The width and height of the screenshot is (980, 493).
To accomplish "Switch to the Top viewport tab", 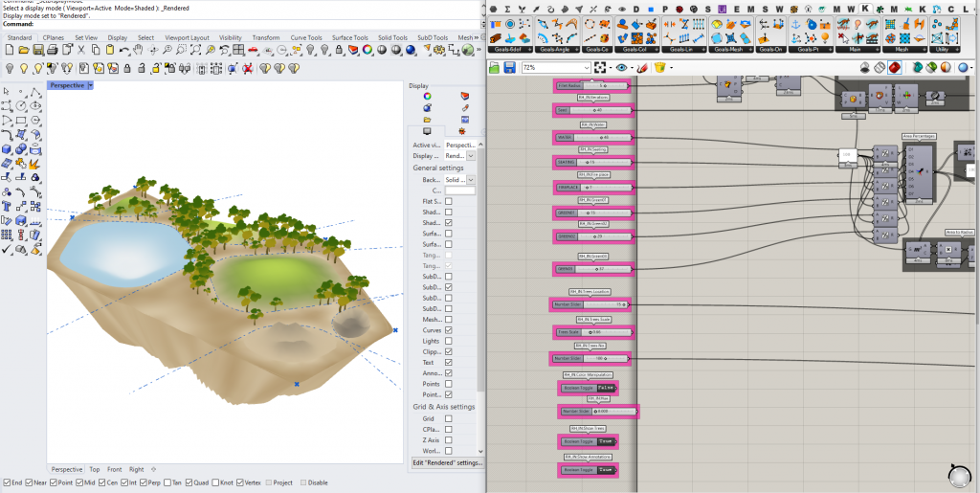I will (94, 469).
